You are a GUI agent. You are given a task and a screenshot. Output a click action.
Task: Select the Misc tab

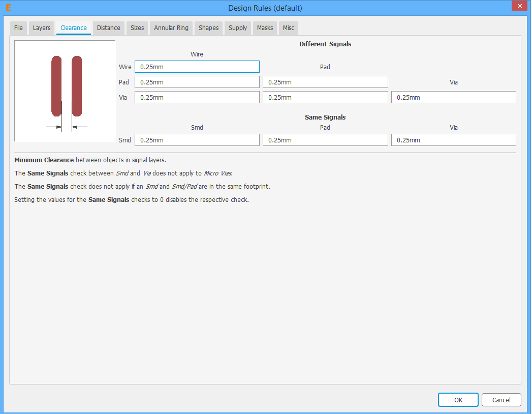click(x=289, y=28)
